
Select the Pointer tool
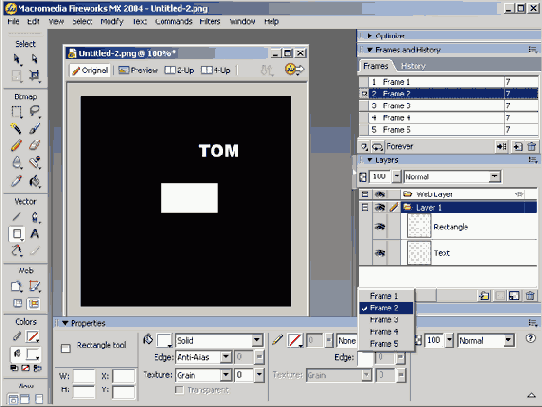tap(16, 59)
